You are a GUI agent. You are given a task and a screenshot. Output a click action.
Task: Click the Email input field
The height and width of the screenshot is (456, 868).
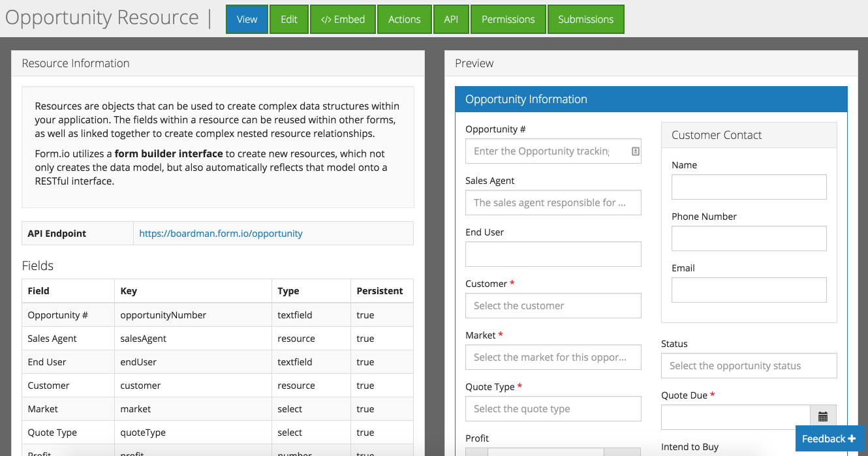click(x=749, y=290)
